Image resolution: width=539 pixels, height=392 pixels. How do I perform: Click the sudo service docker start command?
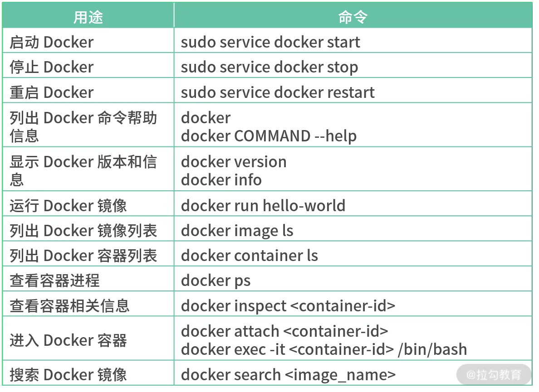(270, 42)
